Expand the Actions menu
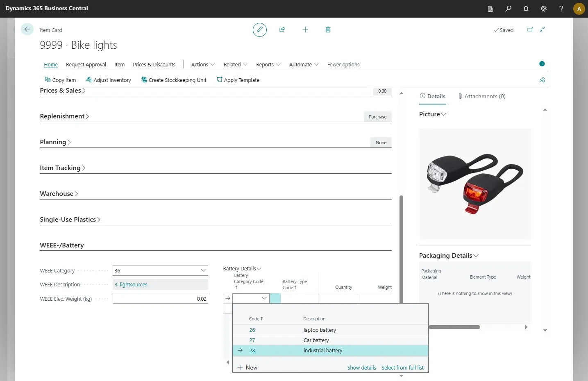 (203, 65)
